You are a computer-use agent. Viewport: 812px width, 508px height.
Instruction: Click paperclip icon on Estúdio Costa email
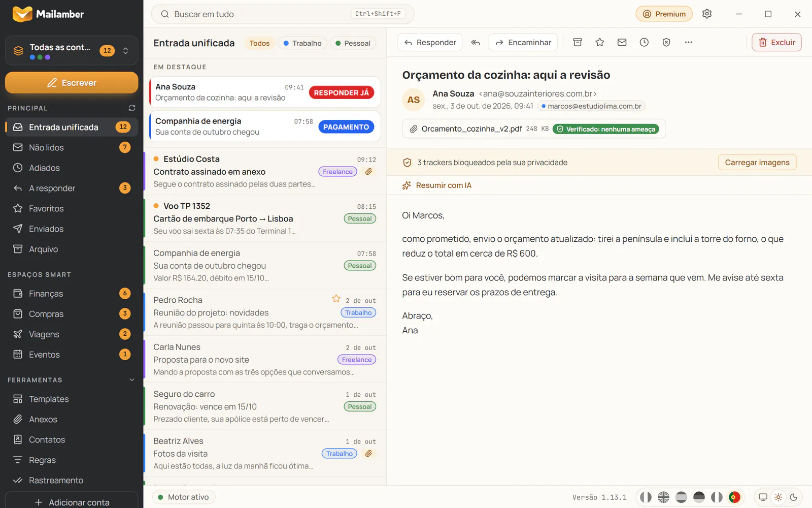[x=369, y=172]
